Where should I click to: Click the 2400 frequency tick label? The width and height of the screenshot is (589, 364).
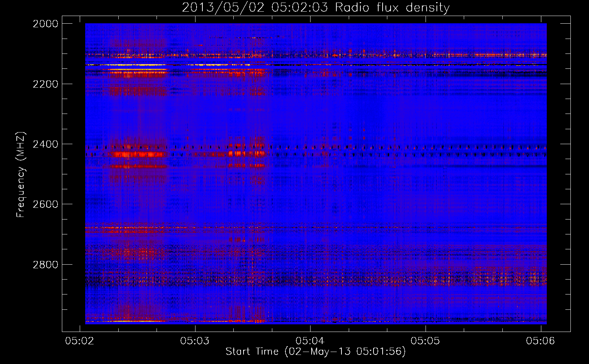46,144
